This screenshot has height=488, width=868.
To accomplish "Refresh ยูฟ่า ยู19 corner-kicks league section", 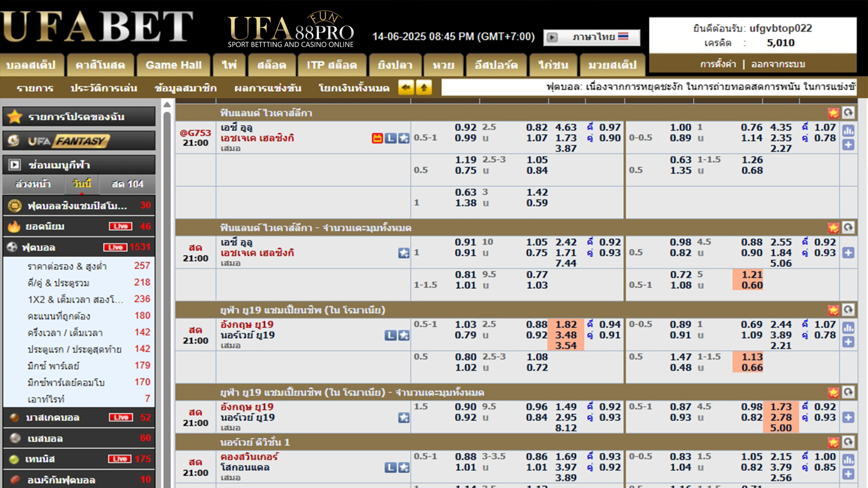I will point(848,392).
